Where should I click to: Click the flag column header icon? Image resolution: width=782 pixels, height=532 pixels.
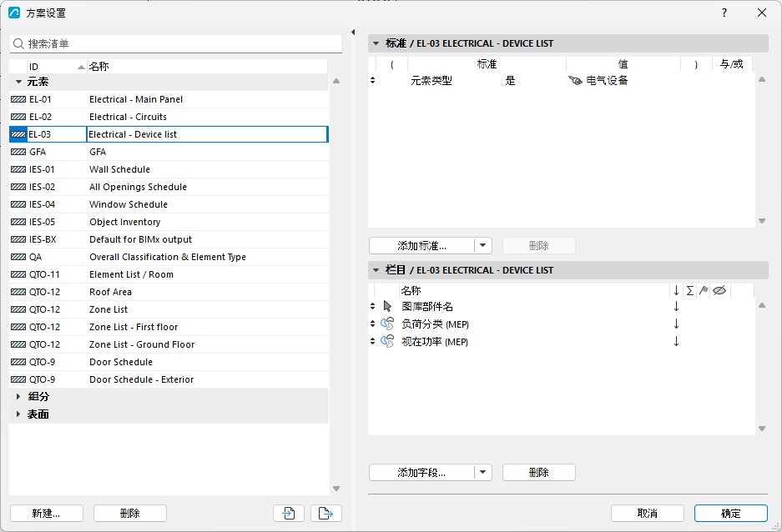pyautogui.click(x=704, y=290)
